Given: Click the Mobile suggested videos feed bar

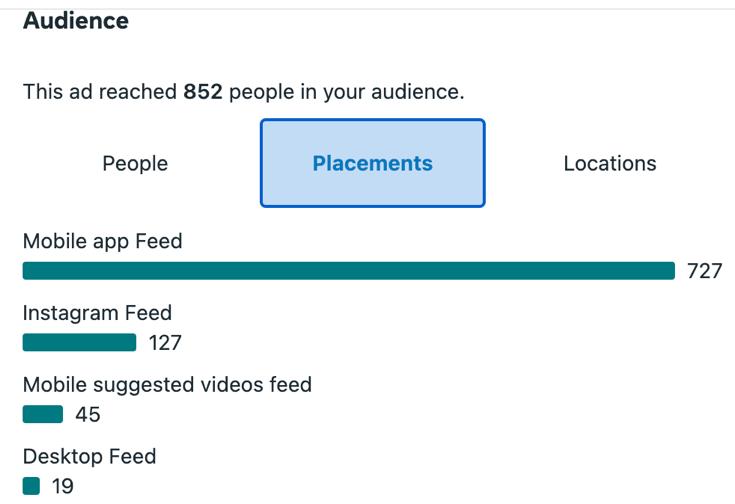Looking at the screenshot, I should tap(42, 414).
